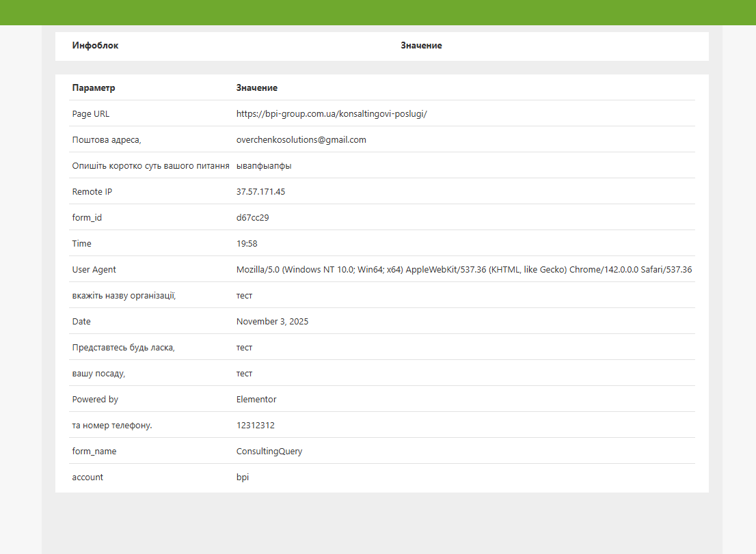The width and height of the screenshot is (756, 554).
Task: Select the Date label
Action: point(81,322)
